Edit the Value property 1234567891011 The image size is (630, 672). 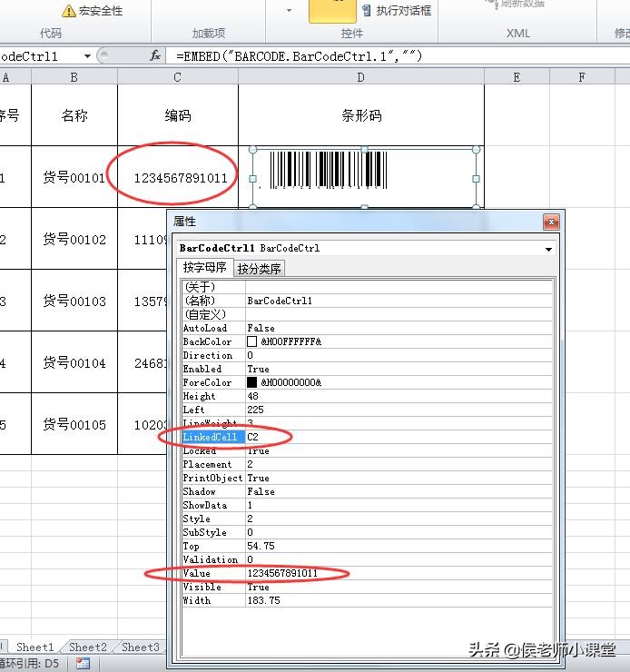[x=399, y=573]
